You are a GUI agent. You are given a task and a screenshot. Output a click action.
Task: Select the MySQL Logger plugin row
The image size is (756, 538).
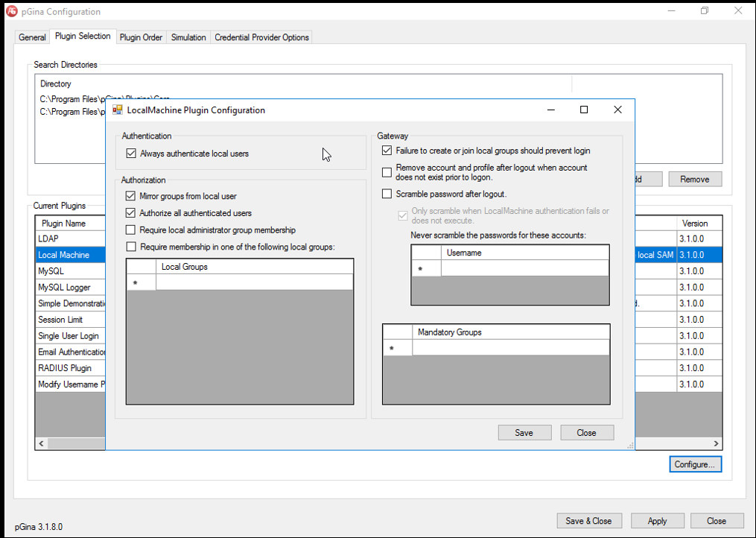[71, 287]
